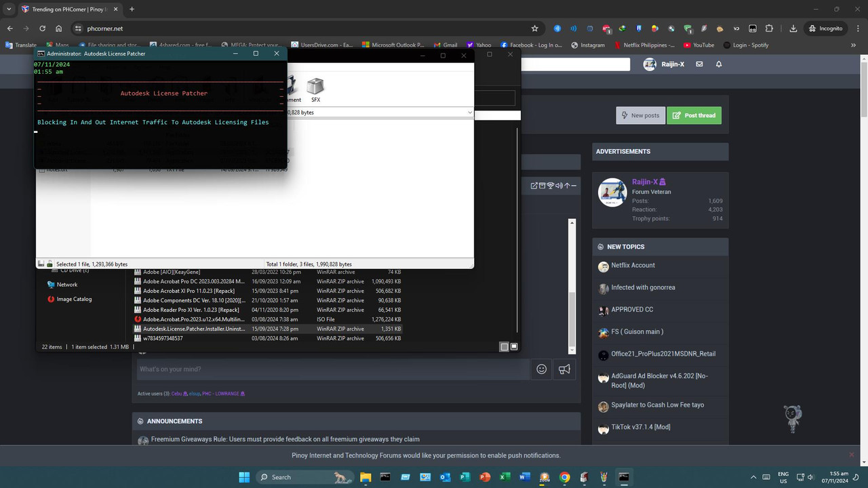Open Chrome downloads icon

(x=793, y=28)
